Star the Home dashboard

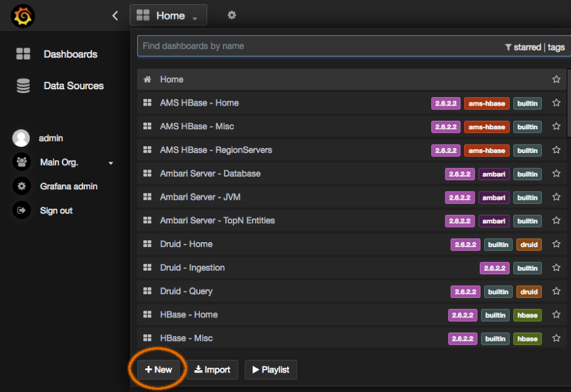pos(556,79)
